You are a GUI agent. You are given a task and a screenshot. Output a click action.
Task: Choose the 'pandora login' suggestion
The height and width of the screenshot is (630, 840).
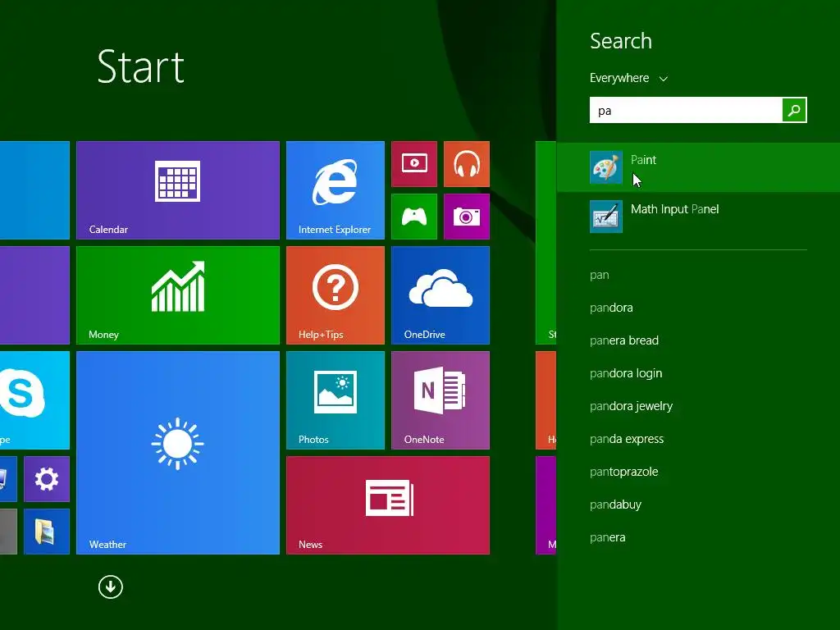coord(626,373)
